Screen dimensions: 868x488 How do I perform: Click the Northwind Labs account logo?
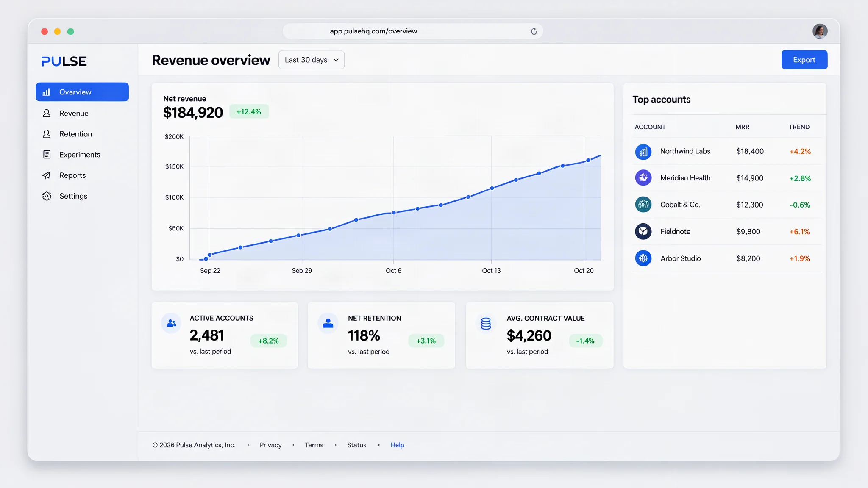click(643, 152)
